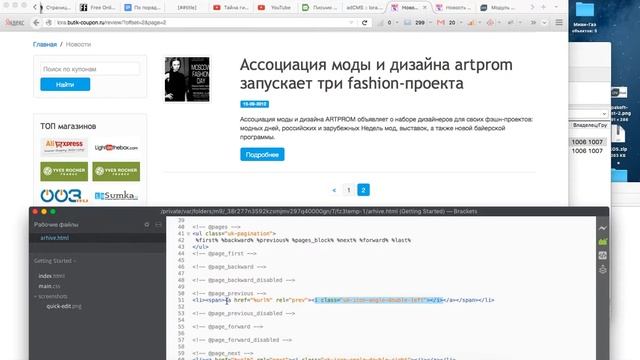This screenshot has width=640, height=360.
Task: Click the new tab plus button
Action: 543,7
